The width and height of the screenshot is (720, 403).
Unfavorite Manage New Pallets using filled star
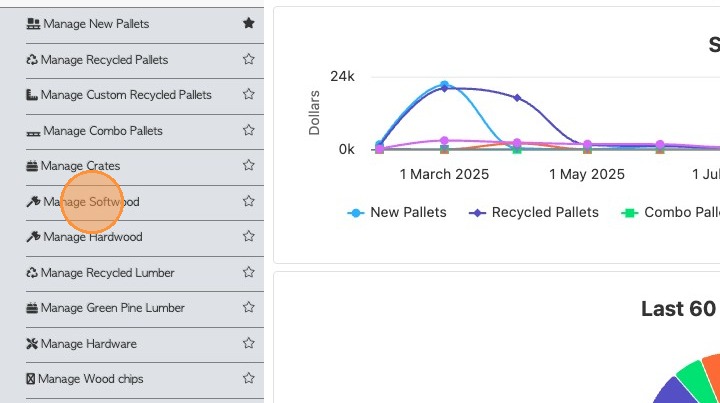pos(248,23)
